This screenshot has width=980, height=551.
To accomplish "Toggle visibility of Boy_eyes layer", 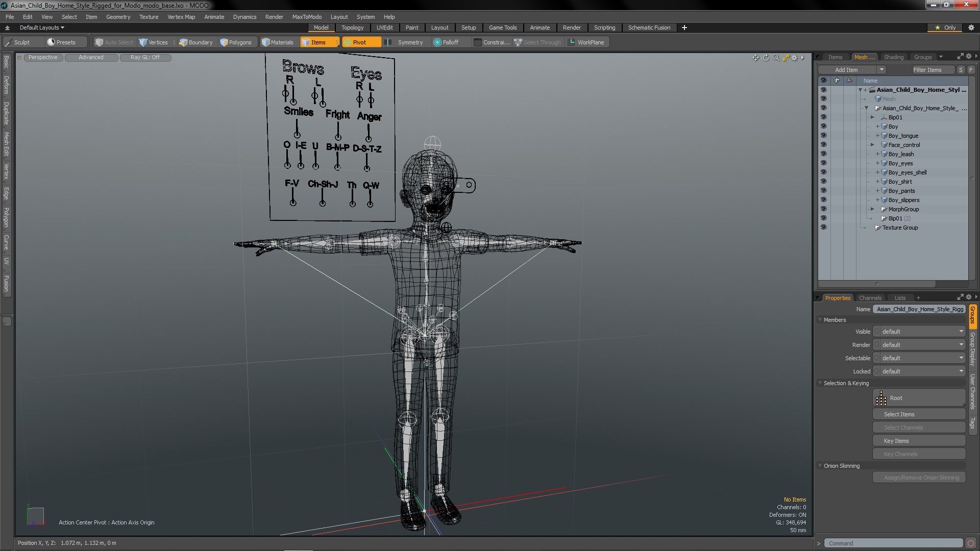I will tap(822, 163).
